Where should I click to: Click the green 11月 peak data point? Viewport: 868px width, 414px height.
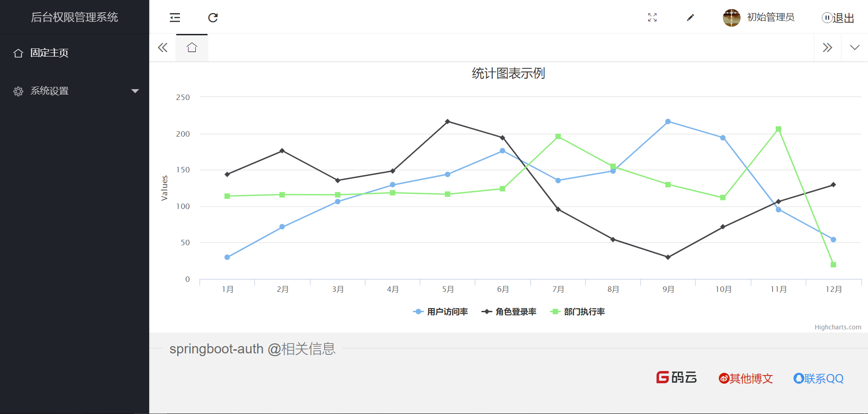tap(778, 129)
